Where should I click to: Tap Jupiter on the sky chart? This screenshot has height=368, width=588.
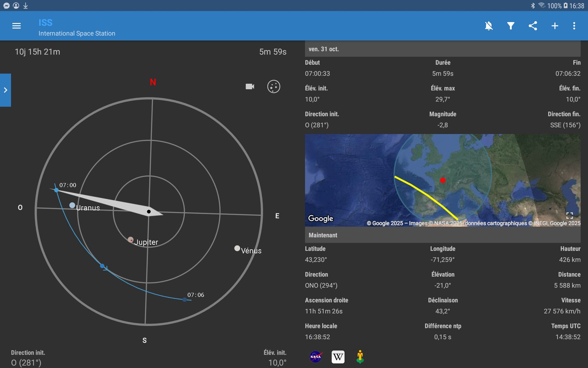pos(131,240)
